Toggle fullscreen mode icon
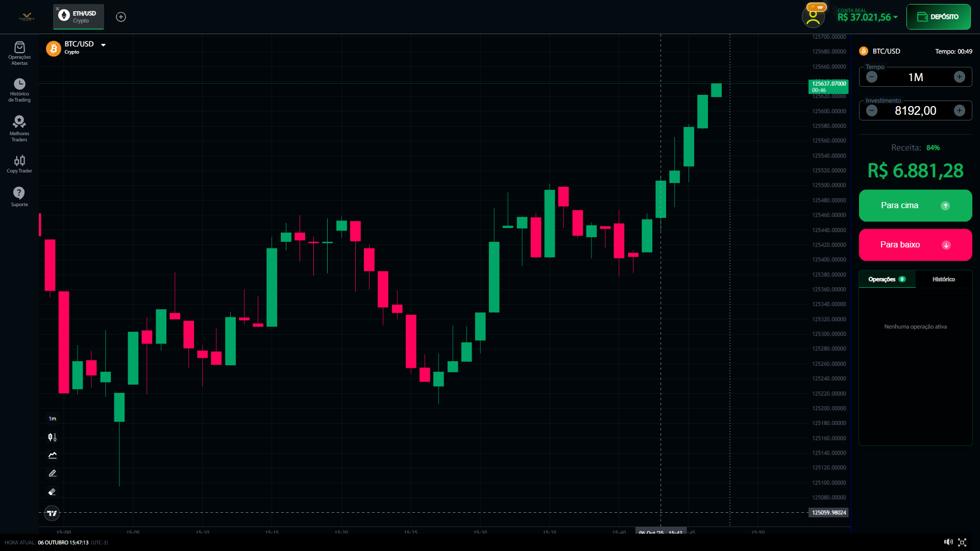The height and width of the screenshot is (551, 980). pyautogui.click(x=962, y=542)
